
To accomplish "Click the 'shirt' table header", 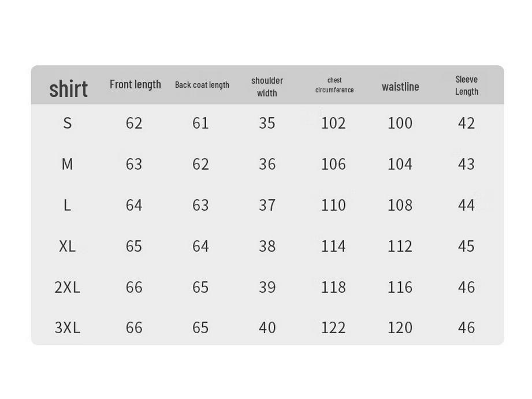I will point(69,89).
